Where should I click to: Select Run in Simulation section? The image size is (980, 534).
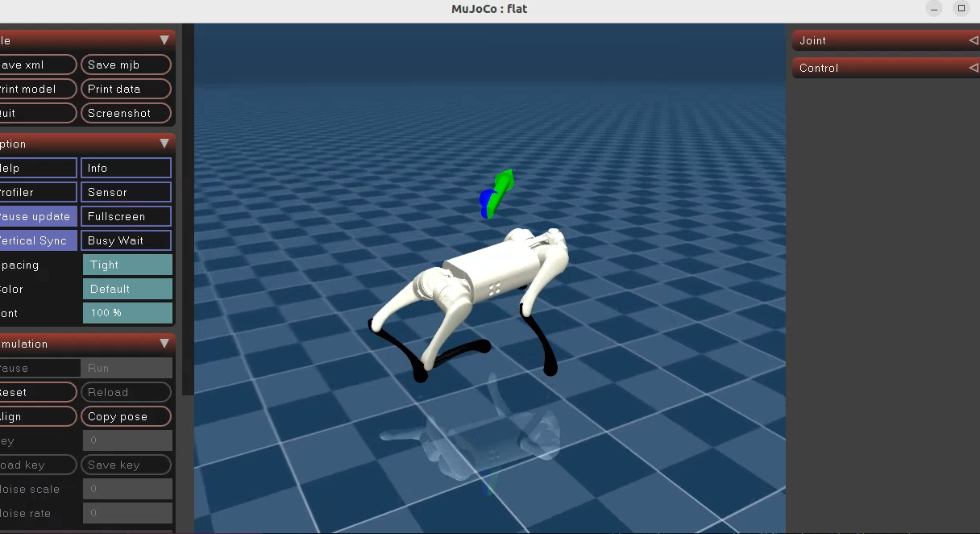coord(127,368)
